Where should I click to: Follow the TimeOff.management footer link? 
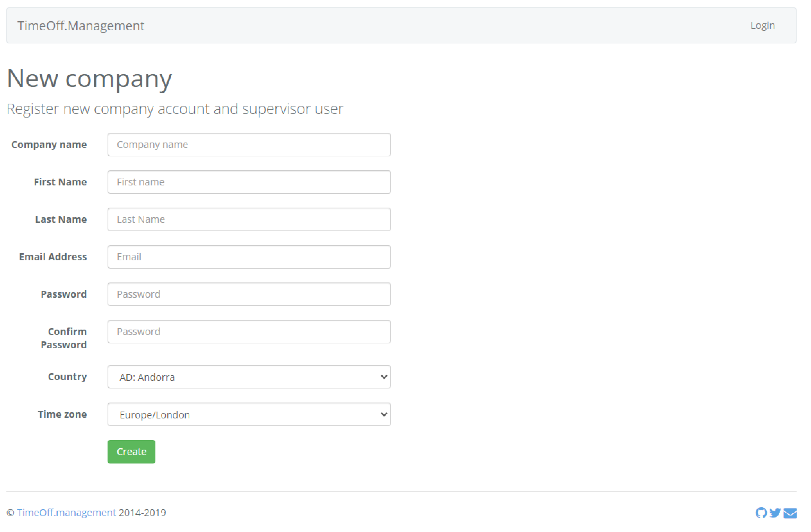click(x=66, y=513)
